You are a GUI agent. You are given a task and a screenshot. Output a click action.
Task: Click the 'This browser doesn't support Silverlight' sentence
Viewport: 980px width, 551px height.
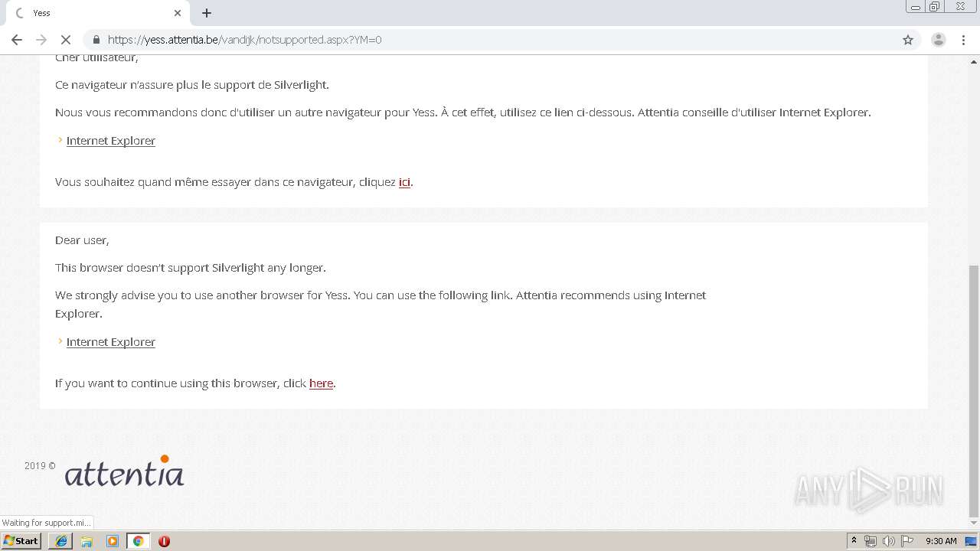tap(191, 268)
